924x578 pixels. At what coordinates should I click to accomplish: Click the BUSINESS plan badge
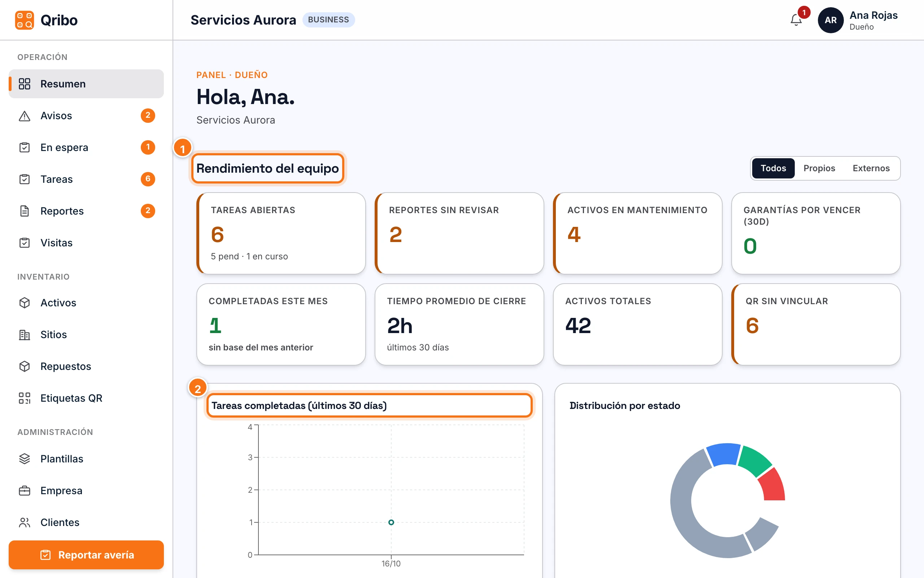[x=328, y=20]
